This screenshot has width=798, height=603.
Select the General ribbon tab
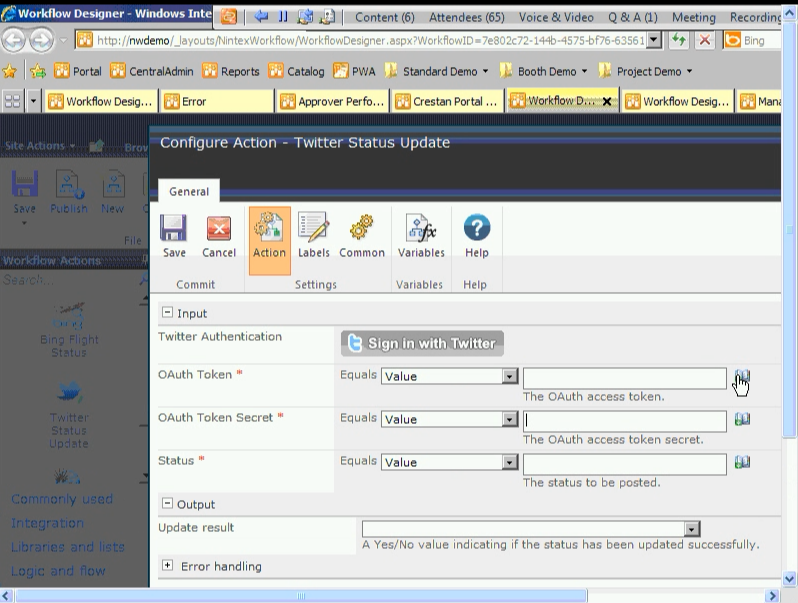189,191
